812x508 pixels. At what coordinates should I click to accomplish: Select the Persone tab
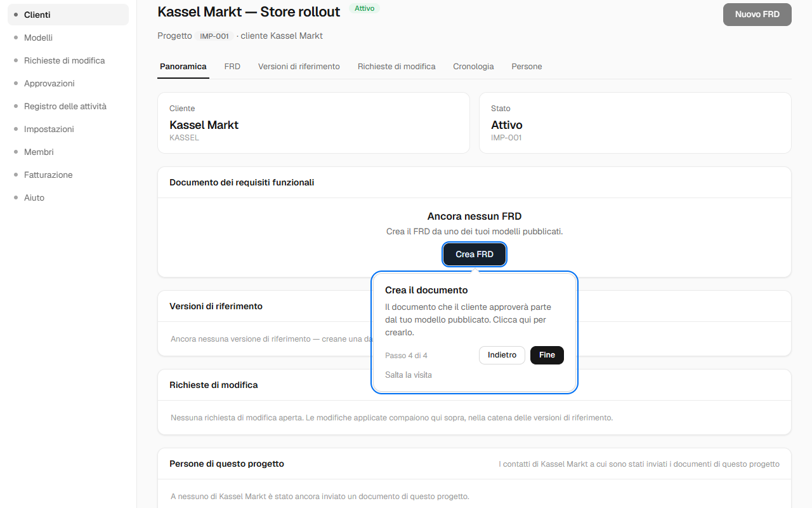coord(527,67)
